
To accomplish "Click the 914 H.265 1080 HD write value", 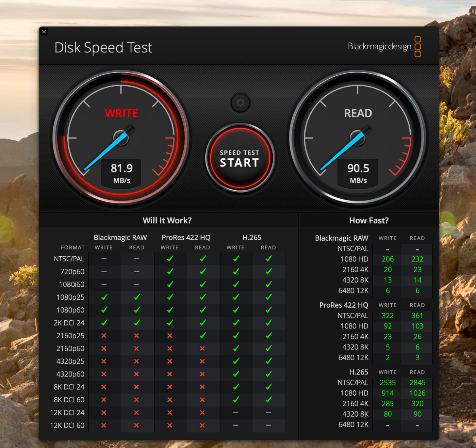I will 387,393.
